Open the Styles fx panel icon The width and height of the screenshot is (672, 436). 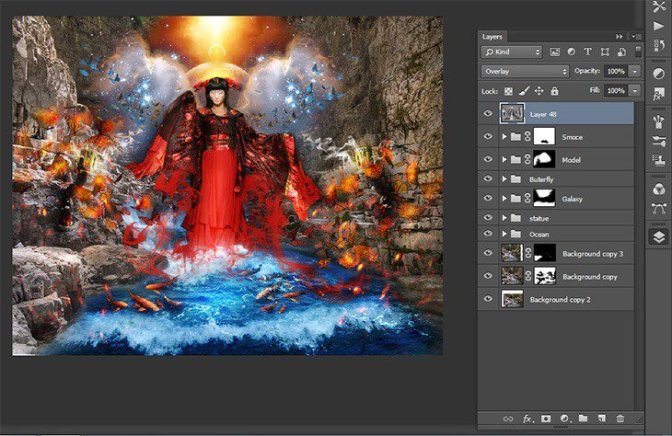coord(659,93)
